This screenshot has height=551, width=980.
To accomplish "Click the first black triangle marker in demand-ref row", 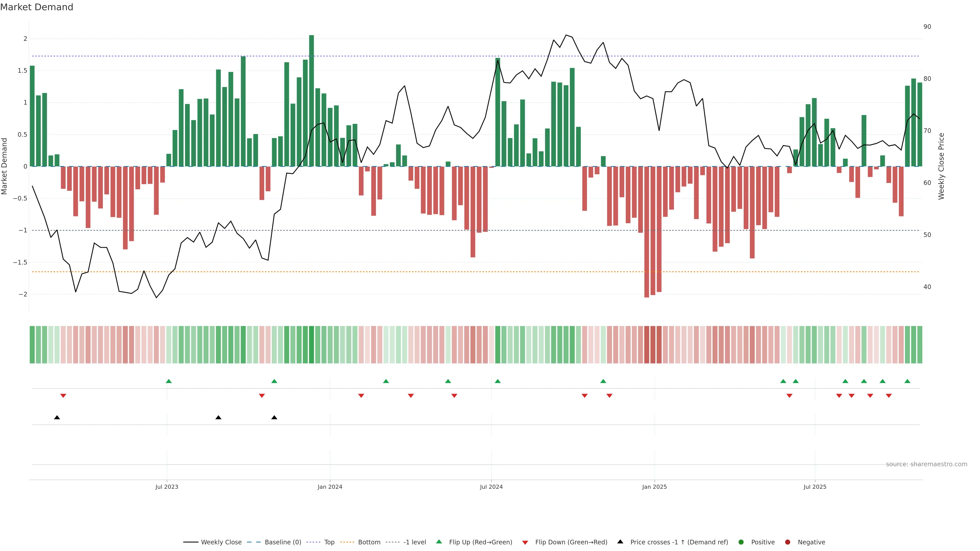I will pyautogui.click(x=57, y=418).
